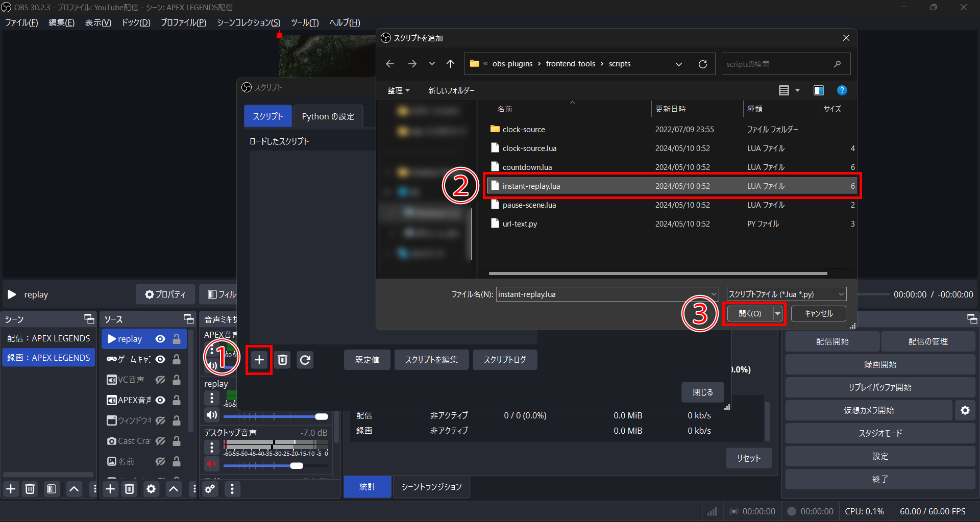Expand the address bar path dropdown
The width and height of the screenshot is (980, 522).
pos(679,64)
